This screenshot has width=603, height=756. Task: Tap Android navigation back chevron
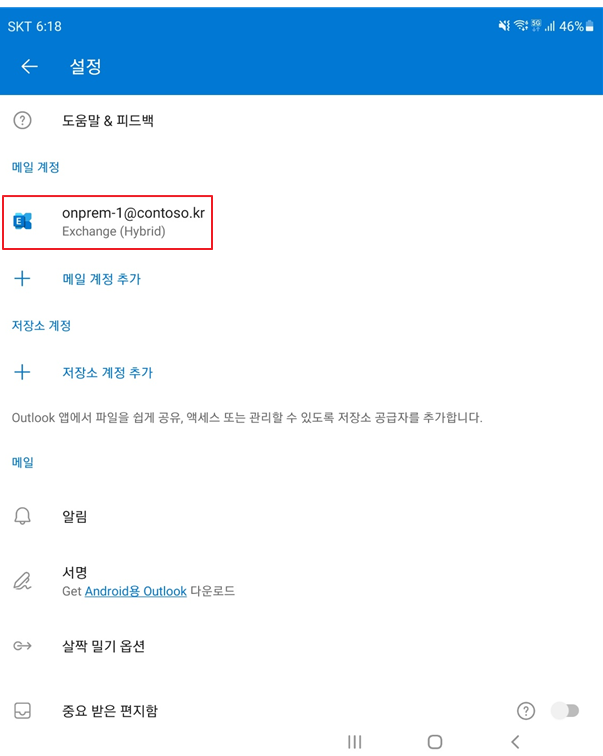(515, 742)
